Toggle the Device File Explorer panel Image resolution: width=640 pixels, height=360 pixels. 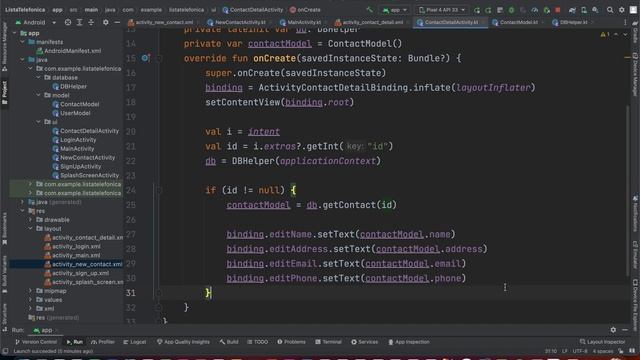[x=635, y=304]
